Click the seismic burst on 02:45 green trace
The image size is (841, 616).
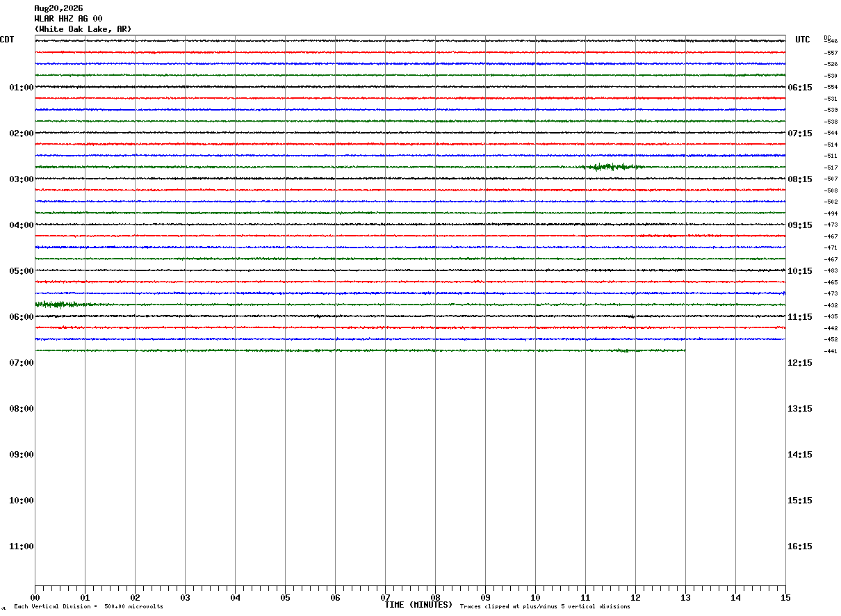click(x=611, y=167)
